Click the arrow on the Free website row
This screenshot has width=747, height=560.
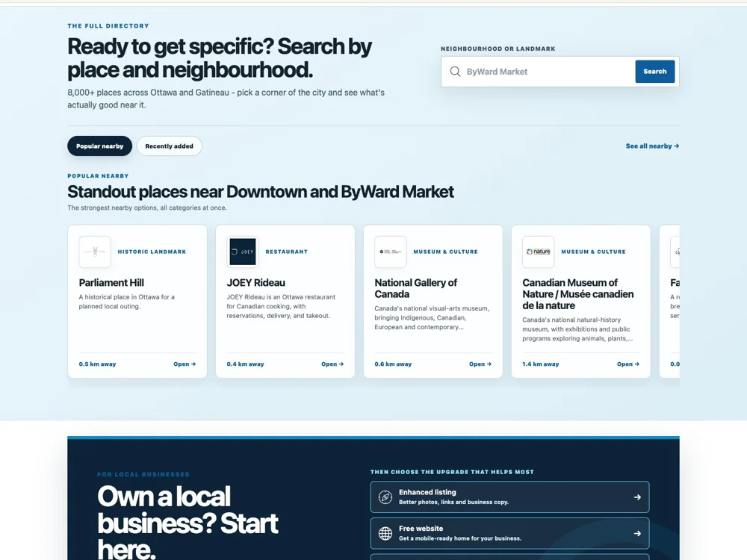pos(637,533)
